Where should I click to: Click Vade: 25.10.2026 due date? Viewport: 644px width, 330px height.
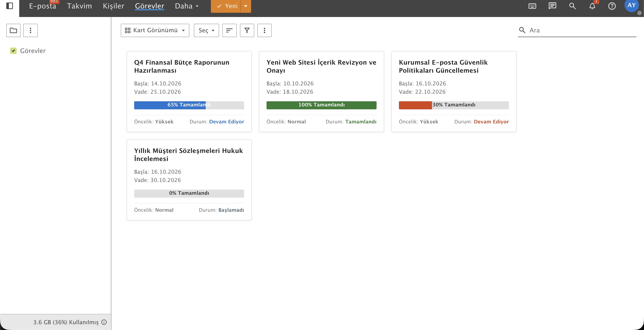157,92
